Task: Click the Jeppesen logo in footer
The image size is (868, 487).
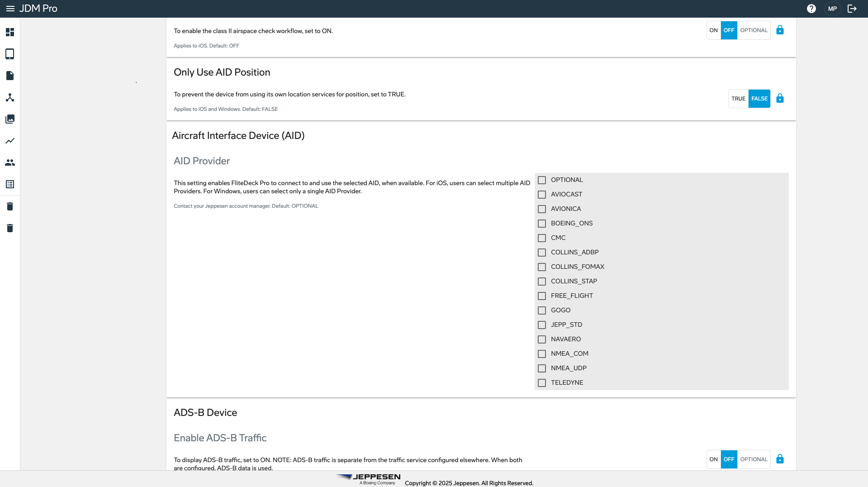Action: (368, 479)
